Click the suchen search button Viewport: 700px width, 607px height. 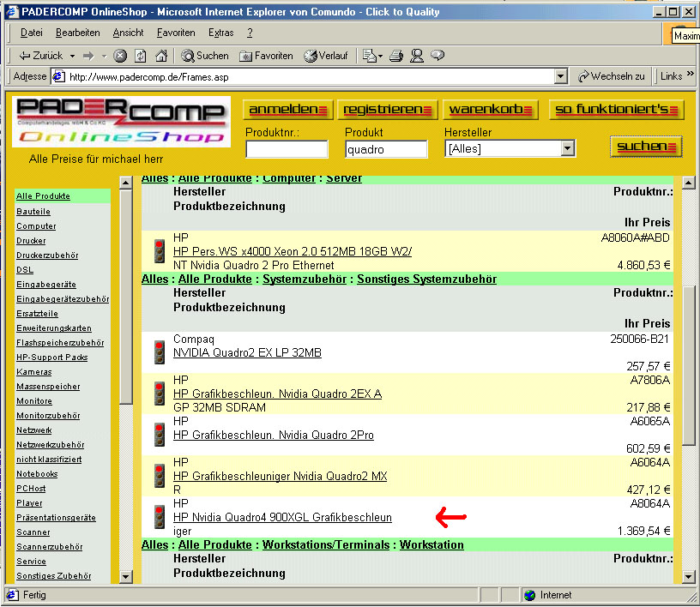point(646,147)
